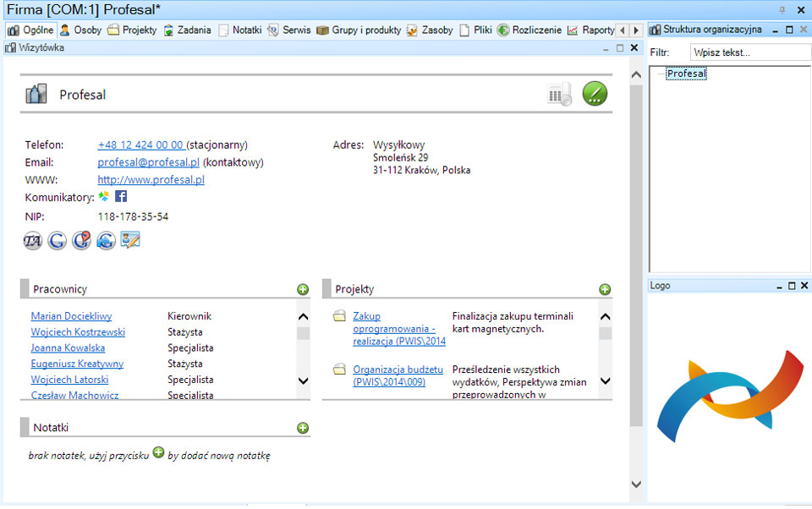This screenshot has width=812, height=509.
Task: Add a new project in Projekty
Action: click(x=605, y=289)
